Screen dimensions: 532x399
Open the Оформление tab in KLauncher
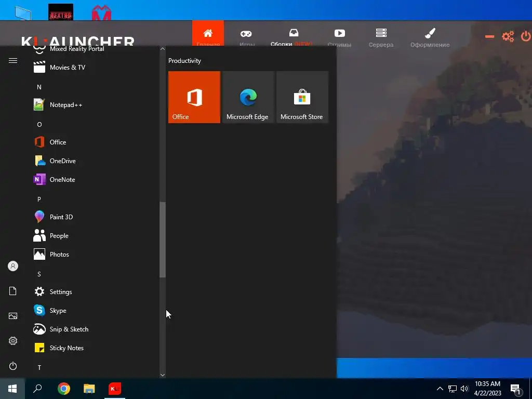coord(430,38)
